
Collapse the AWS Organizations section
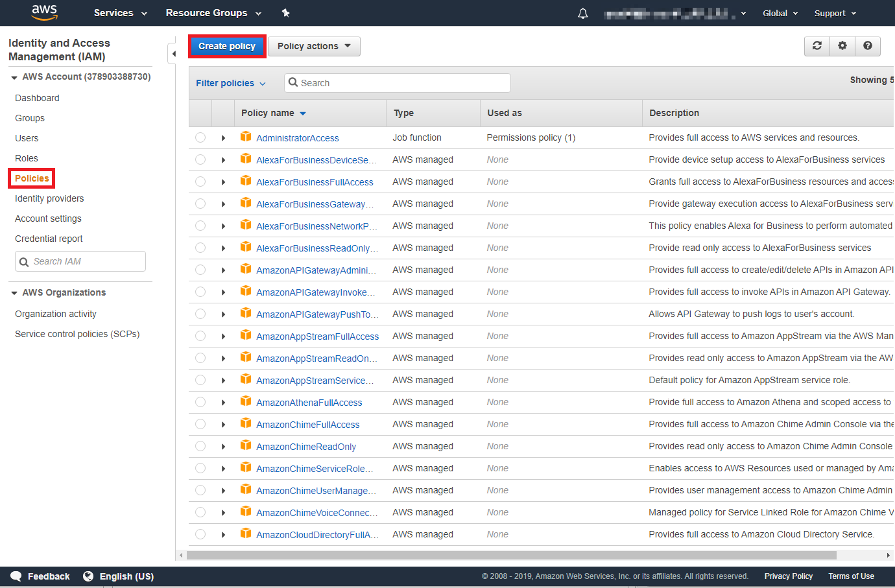[14, 293]
